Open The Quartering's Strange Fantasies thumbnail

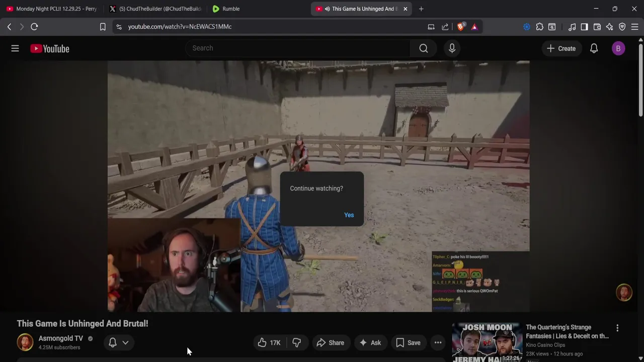point(487,342)
